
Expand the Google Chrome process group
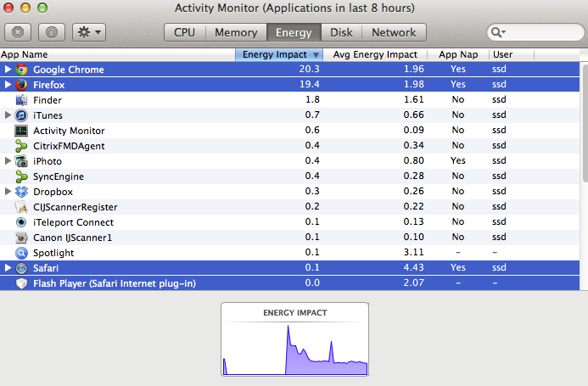tap(8, 70)
